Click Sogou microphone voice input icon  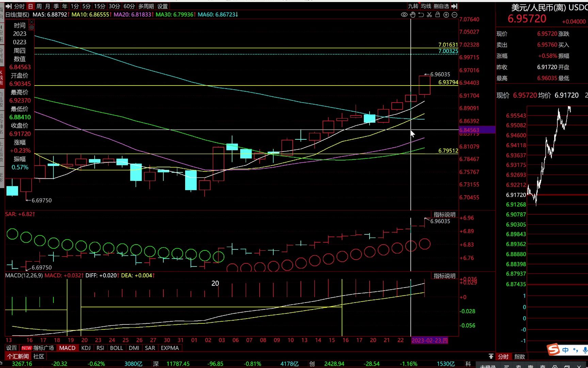pos(585,350)
